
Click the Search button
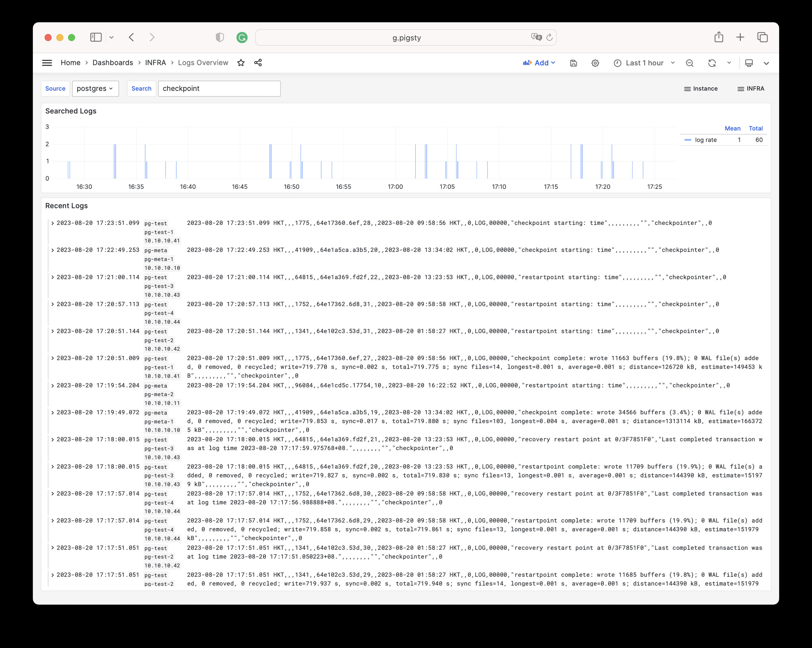(141, 89)
